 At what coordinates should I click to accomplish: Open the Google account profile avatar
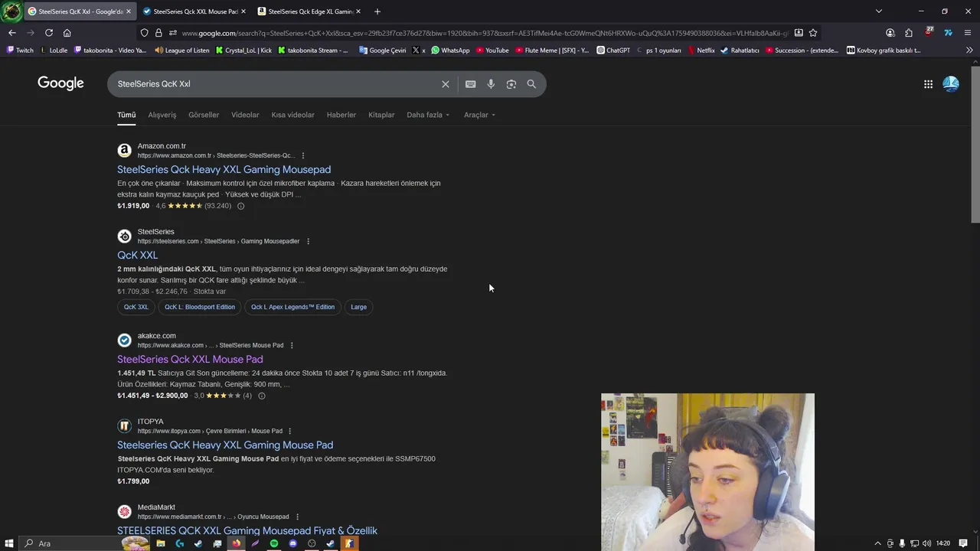(x=951, y=84)
